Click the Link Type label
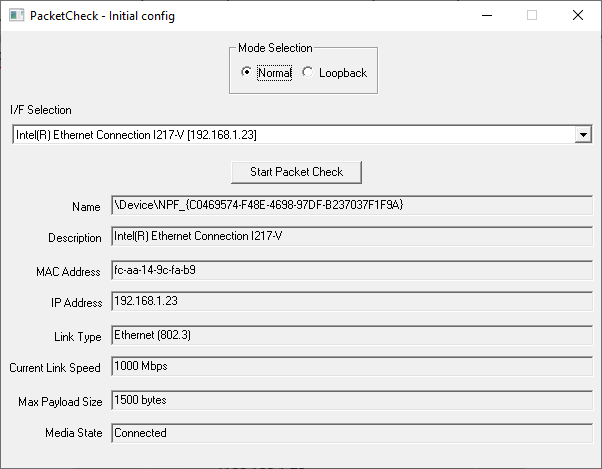602x469 pixels. pos(78,337)
